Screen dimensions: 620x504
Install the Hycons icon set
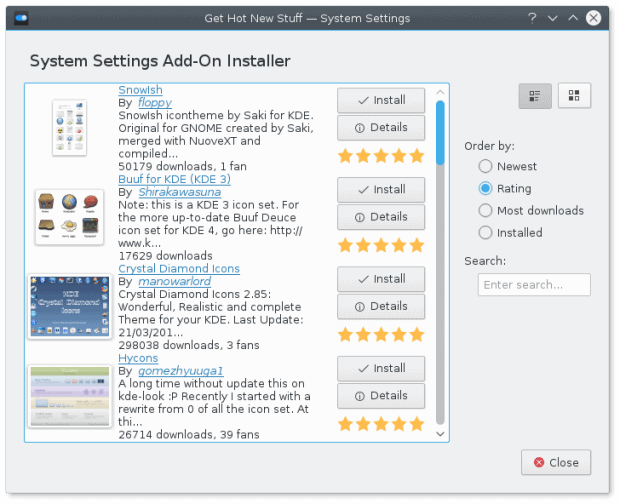point(381,368)
